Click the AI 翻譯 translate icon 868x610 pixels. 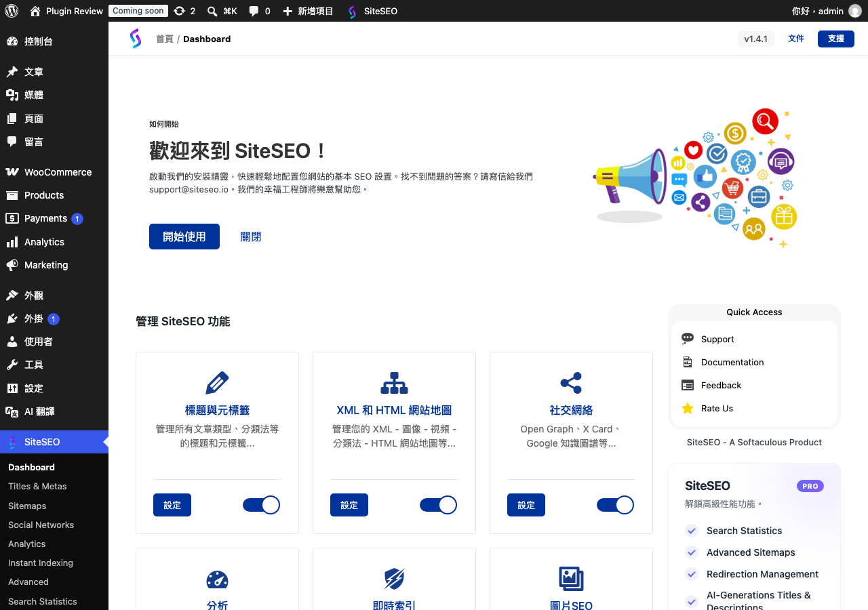pos(12,411)
